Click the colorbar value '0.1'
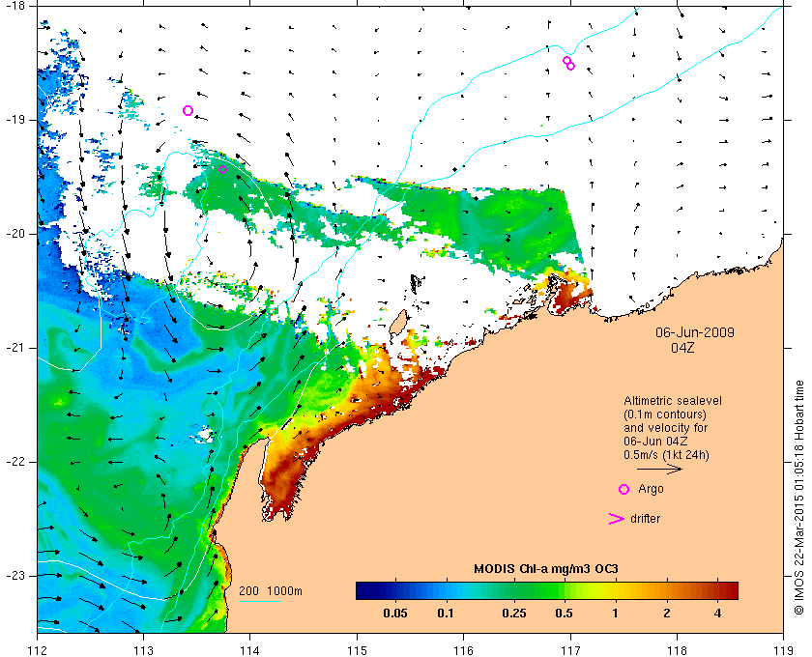The width and height of the screenshot is (812, 657). tap(446, 614)
